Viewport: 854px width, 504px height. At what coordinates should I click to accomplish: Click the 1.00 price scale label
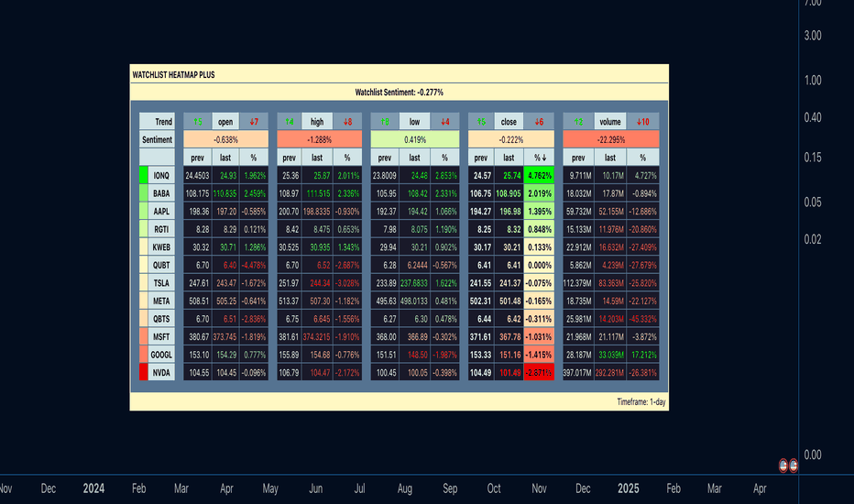pos(813,80)
